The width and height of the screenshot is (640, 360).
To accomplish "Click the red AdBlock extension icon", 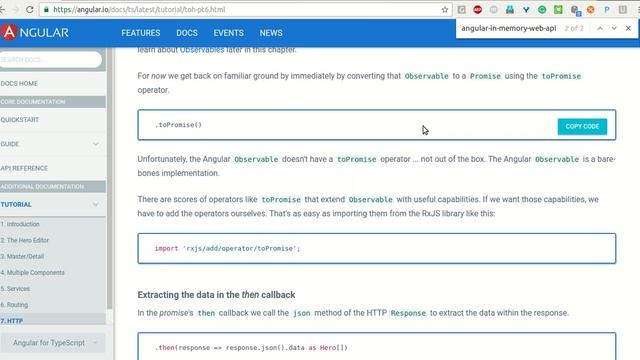I will click(x=478, y=9).
